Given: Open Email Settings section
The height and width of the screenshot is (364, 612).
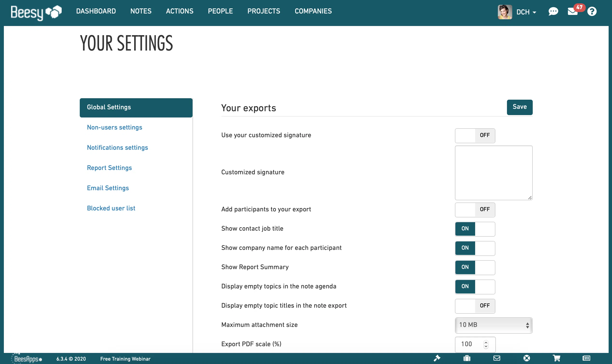Looking at the screenshot, I should [107, 188].
